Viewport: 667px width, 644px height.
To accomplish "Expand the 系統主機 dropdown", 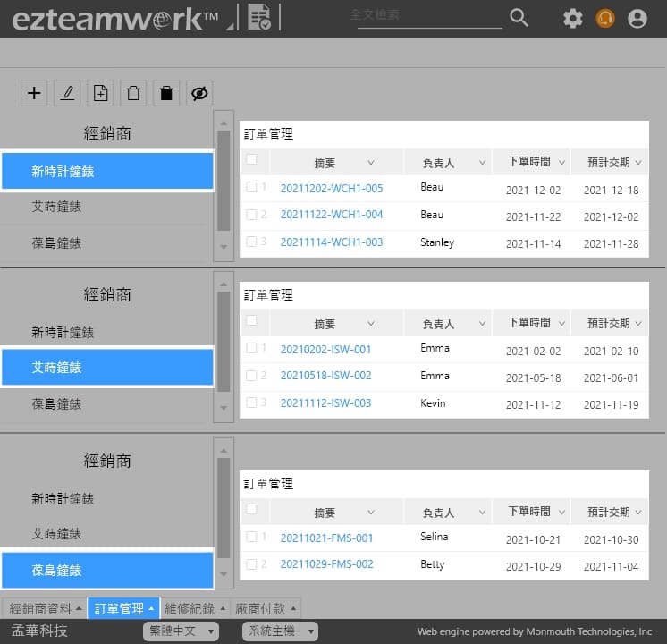I will (280, 631).
